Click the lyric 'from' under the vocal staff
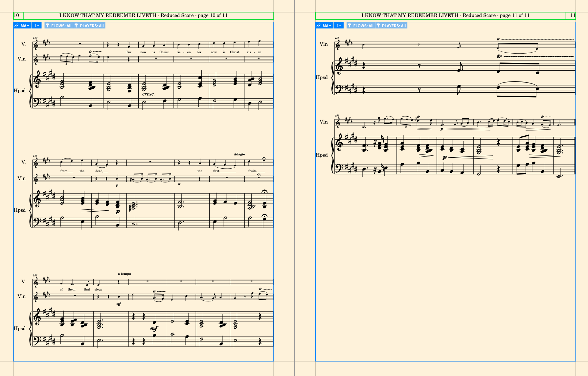The height and width of the screenshot is (376, 588). pos(64,171)
